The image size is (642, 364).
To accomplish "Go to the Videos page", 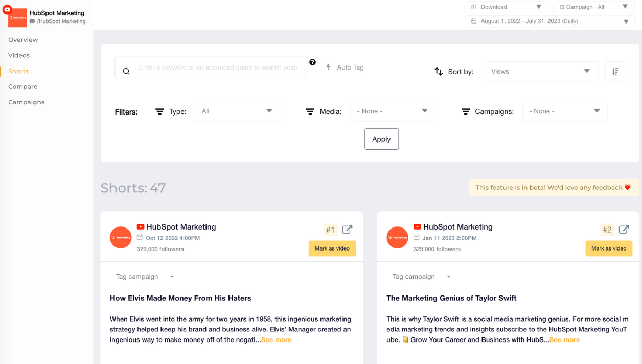I will point(19,55).
